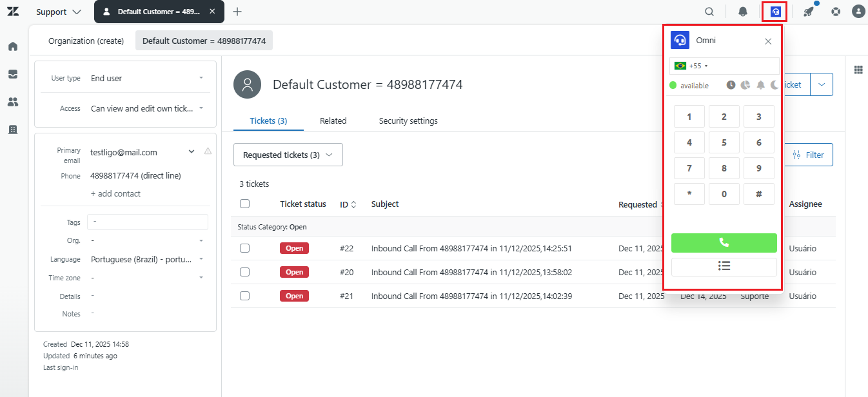Click the Tags input field
868x397 pixels.
[148, 222]
